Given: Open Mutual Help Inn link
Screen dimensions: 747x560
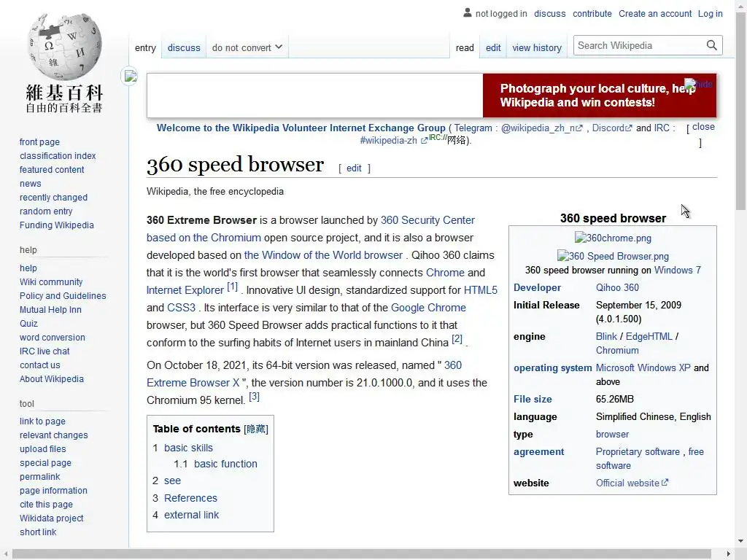Looking at the screenshot, I should [x=50, y=309].
